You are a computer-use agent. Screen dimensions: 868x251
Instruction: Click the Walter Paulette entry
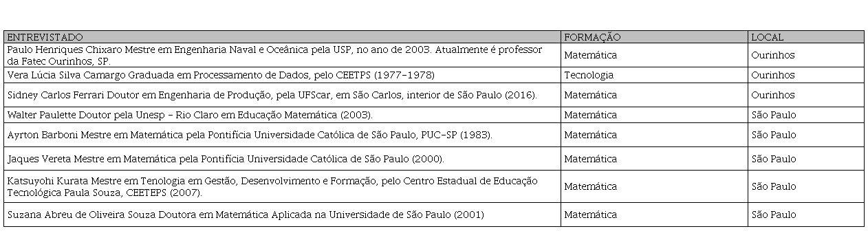tap(282, 115)
